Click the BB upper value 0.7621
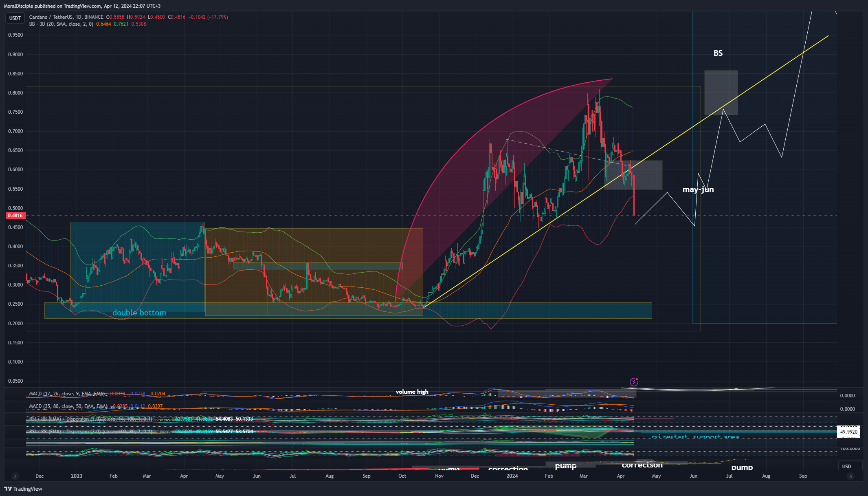 click(x=121, y=24)
